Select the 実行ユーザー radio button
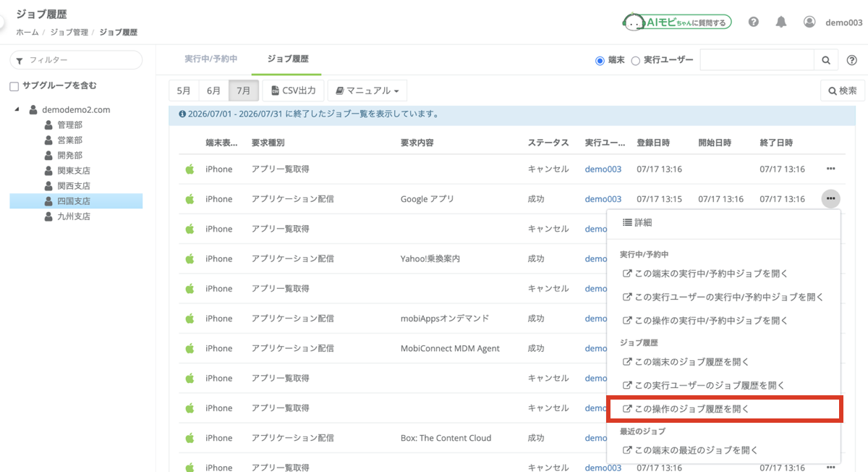 636,61
